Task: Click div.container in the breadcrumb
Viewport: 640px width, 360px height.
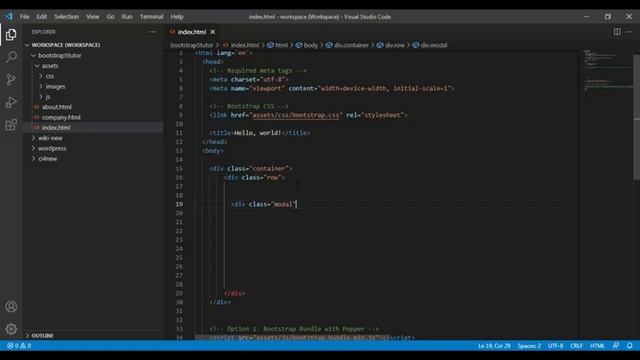Action: point(351,45)
